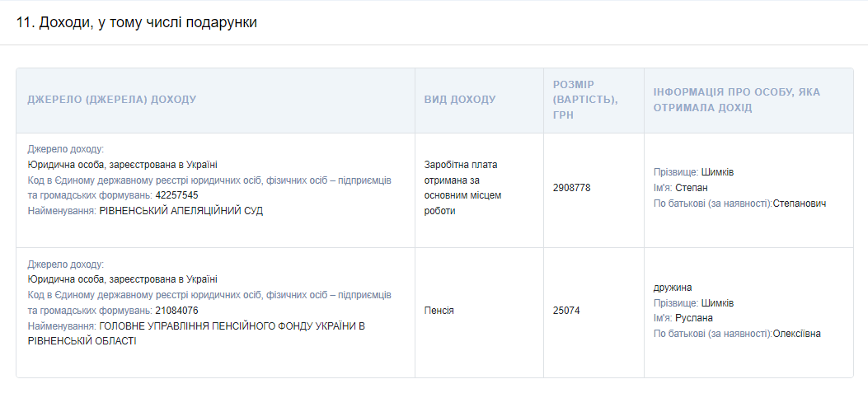This screenshot has height=398, width=868.
Task: Select the EDRPOU code 21084076
Action: 176,311
